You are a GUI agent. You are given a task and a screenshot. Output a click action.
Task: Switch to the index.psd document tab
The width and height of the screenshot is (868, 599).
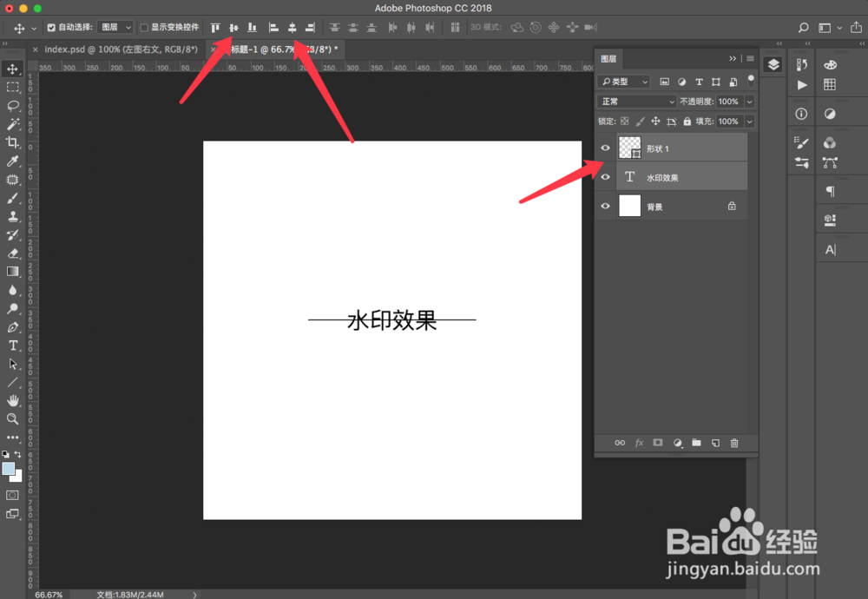121,49
